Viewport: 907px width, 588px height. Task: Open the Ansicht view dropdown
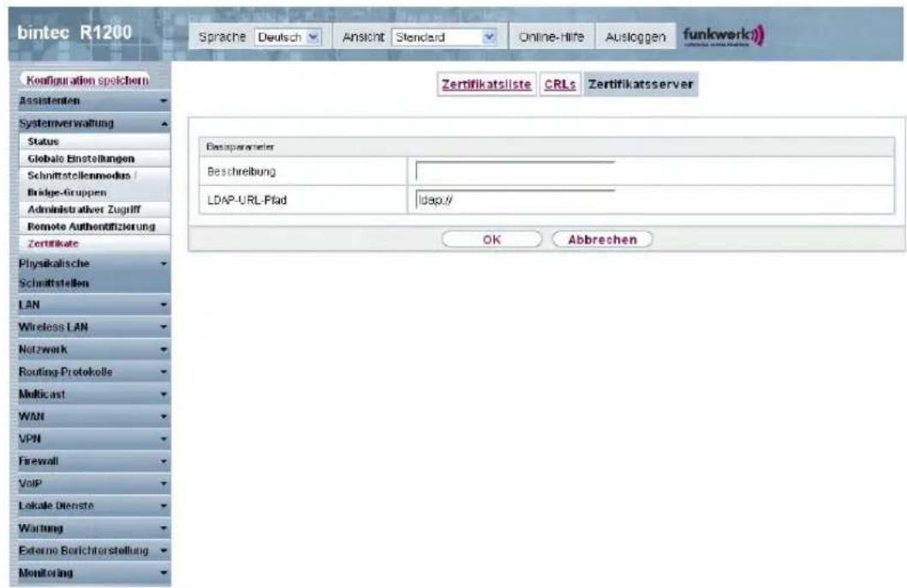[x=445, y=37]
